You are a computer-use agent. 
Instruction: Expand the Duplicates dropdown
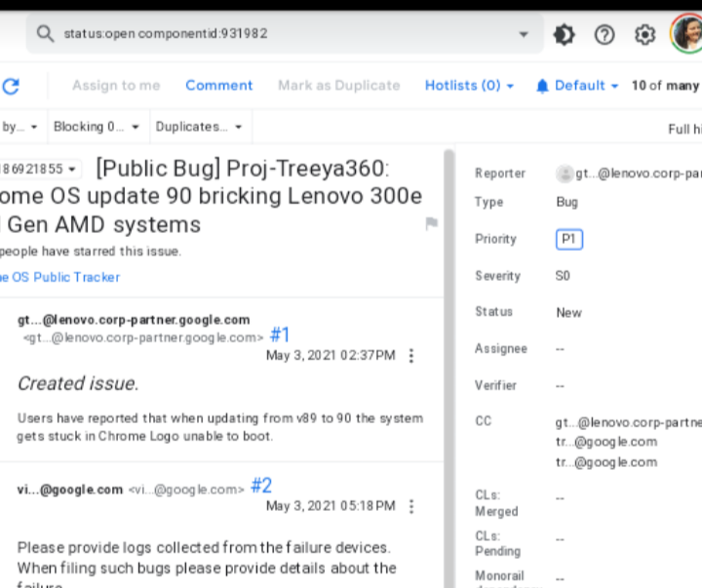tap(199, 127)
